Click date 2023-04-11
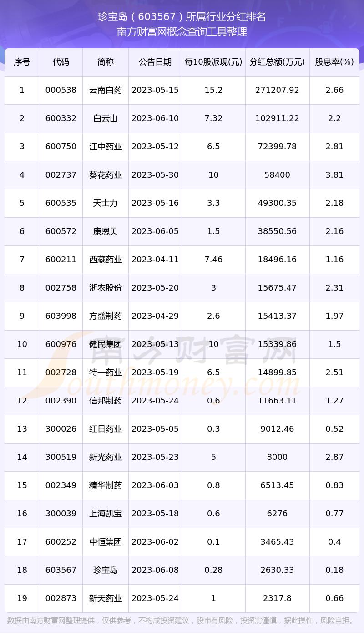This screenshot has height=643, width=364. click(155, 260)
